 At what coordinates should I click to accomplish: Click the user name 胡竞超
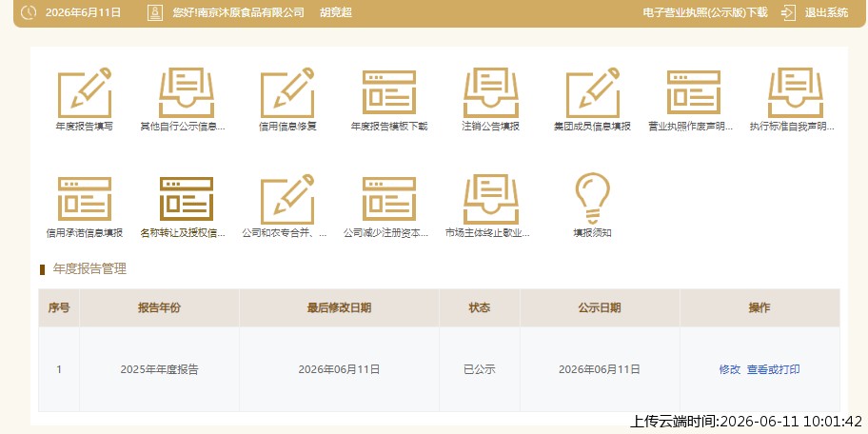tap(336, 12)
